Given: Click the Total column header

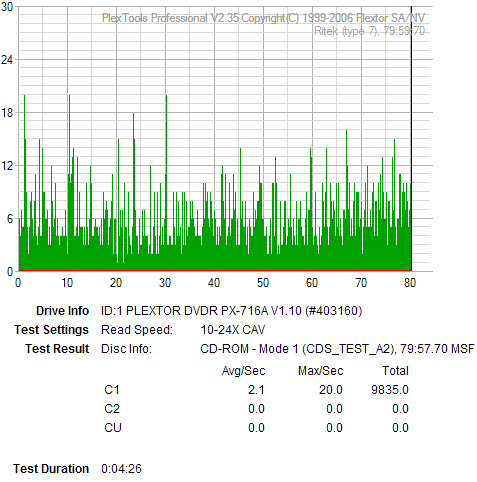Looking at the screenshot, I should [x=395, y=371].
